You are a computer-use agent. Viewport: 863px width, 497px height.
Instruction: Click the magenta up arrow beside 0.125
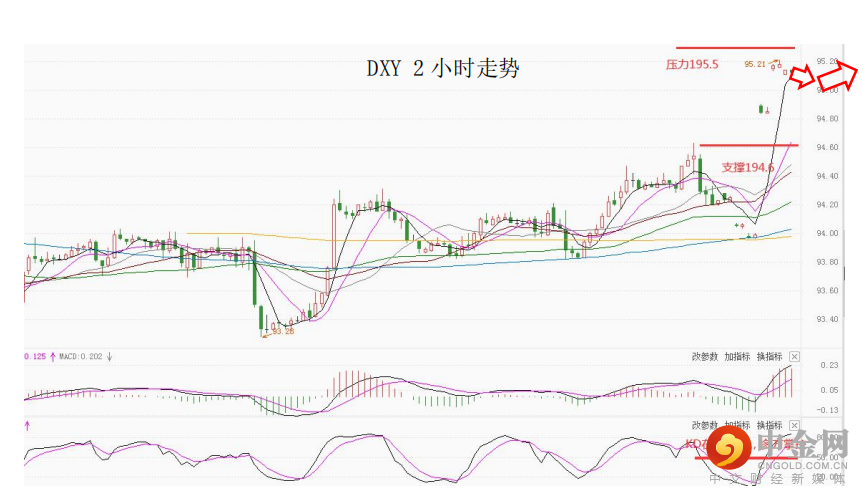tap(53, 357)
